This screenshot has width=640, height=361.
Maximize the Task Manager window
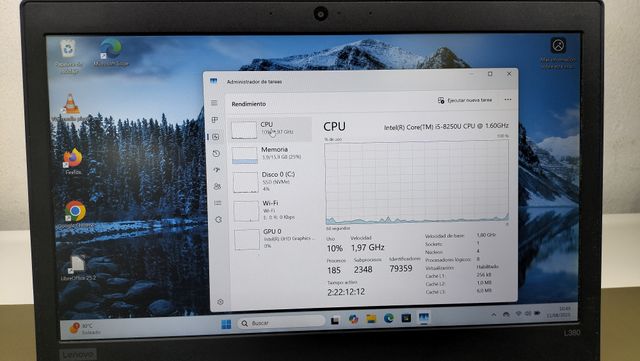coord(490,74)
